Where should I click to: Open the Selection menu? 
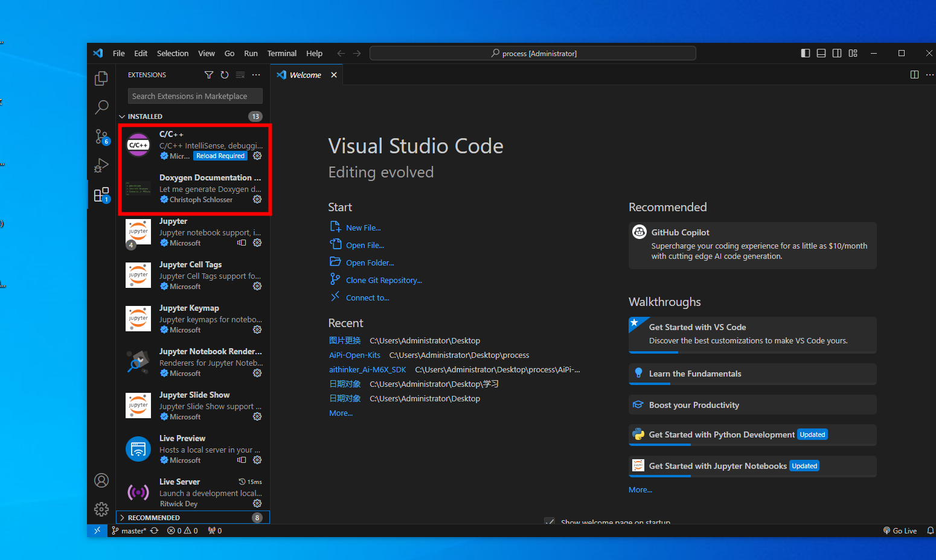[x=173, y=53]
